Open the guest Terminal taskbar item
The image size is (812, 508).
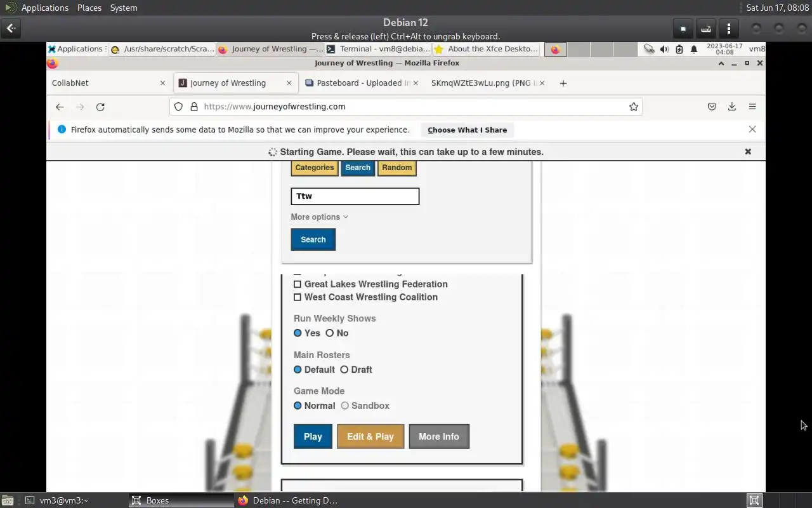coord(378,49)
